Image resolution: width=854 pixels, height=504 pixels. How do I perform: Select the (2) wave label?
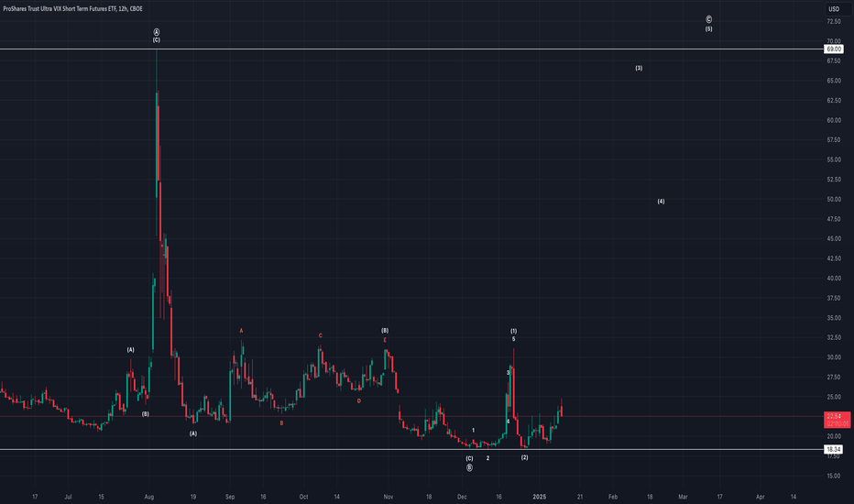(x=524, y=457)
